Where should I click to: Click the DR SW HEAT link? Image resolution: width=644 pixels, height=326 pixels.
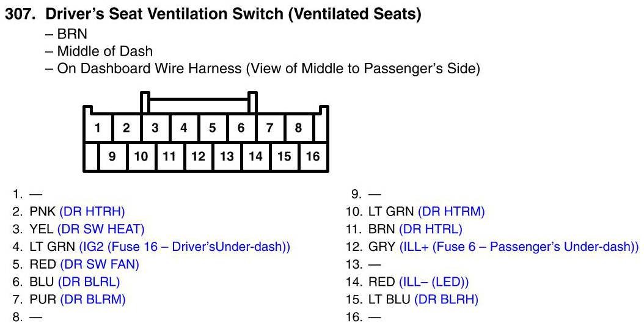[101, 230]
